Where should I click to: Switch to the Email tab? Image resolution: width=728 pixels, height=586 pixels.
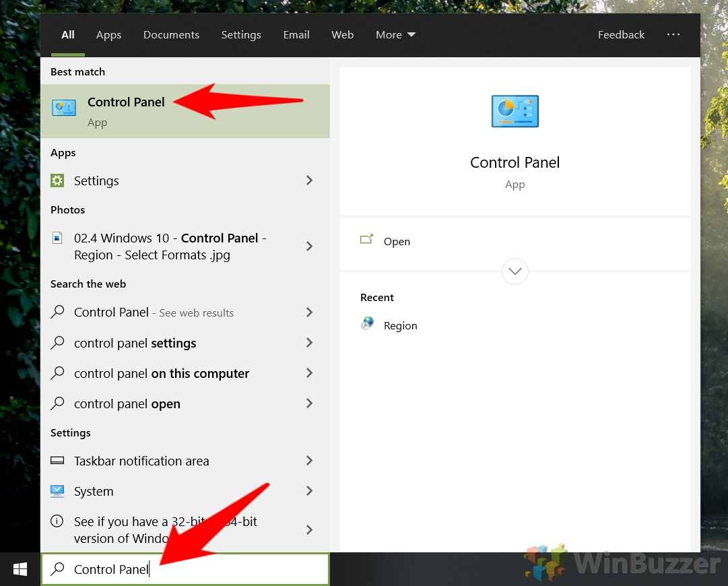point(296,35)
